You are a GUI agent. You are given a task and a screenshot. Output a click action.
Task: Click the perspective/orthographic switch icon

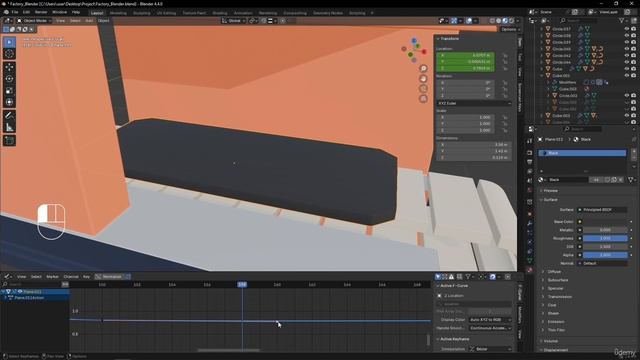click(423, 98)
